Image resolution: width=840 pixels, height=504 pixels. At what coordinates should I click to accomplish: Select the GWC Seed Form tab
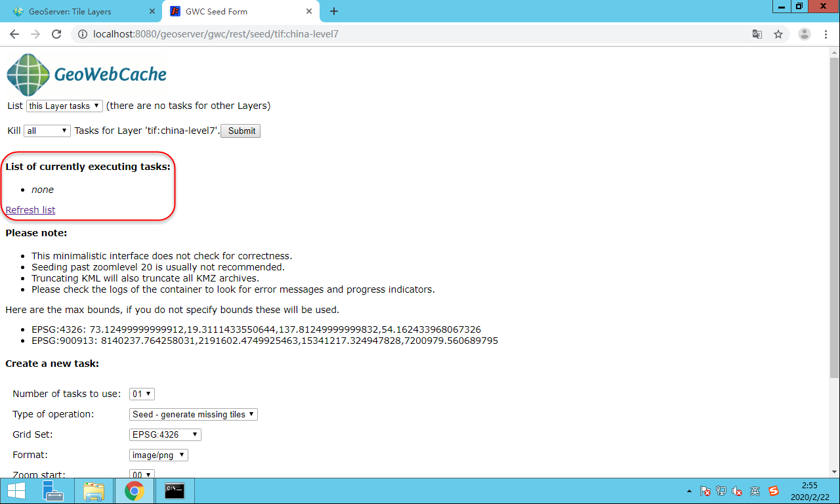[240, 11]
